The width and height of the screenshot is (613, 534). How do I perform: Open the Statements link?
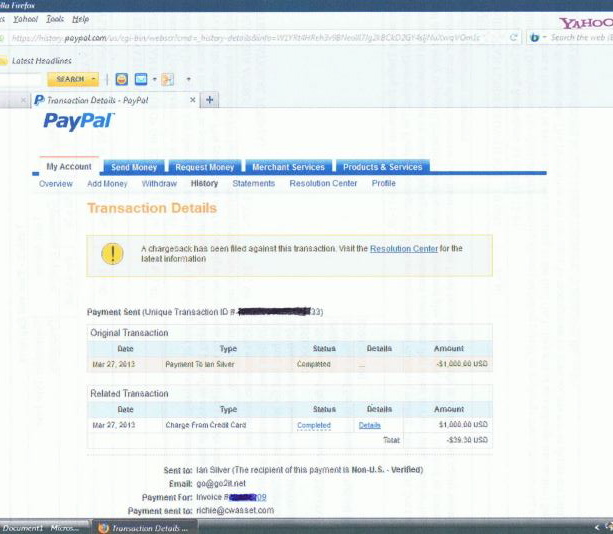coord(254,183)
